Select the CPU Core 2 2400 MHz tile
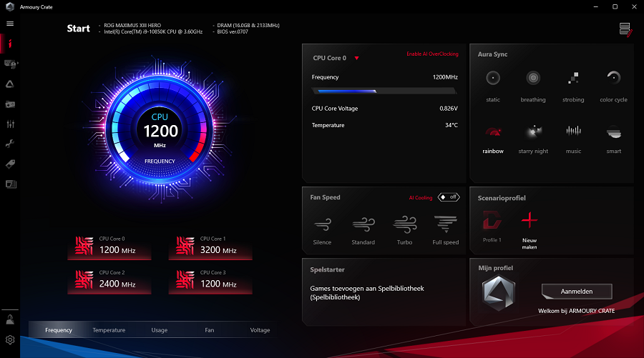 click(x=109, y=280)
